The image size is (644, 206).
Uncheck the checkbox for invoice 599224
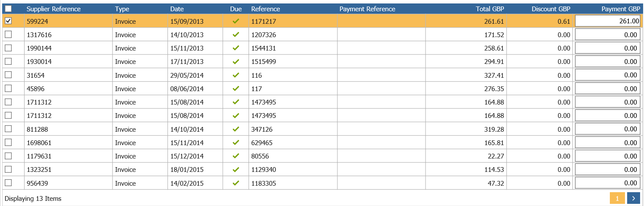(x=8, y=21)
